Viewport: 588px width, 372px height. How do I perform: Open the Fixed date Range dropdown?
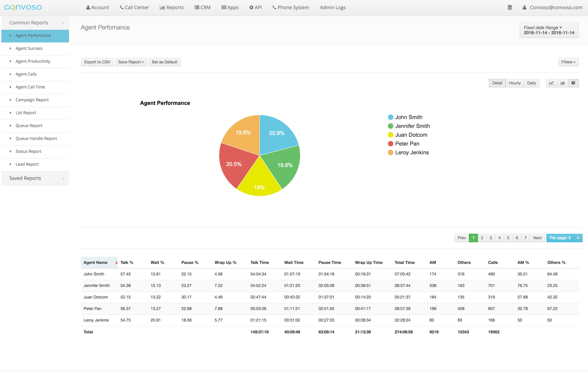tap(549, 30)
